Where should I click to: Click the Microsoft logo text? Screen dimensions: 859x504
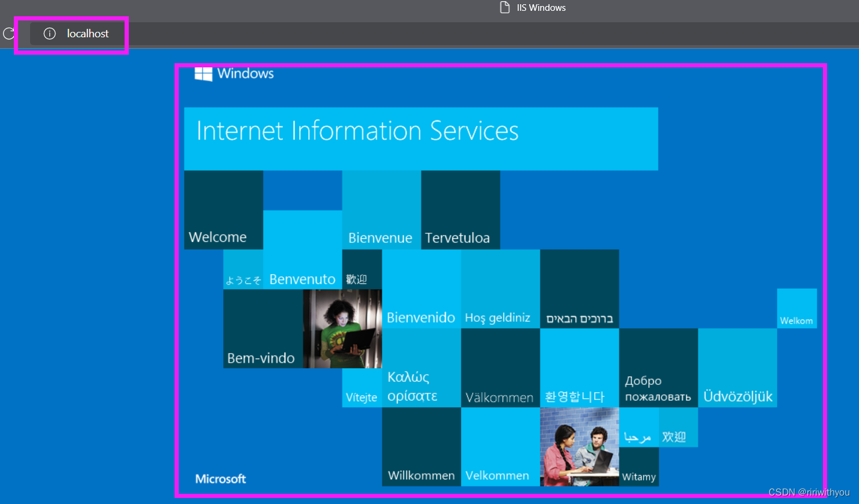pyautogui.click(x=221, y=479)
